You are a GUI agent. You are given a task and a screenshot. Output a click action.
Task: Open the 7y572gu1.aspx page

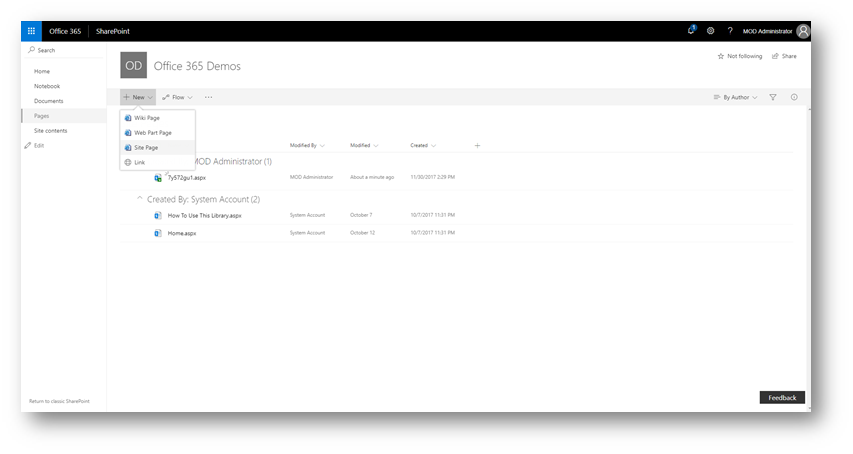[187, 178]
